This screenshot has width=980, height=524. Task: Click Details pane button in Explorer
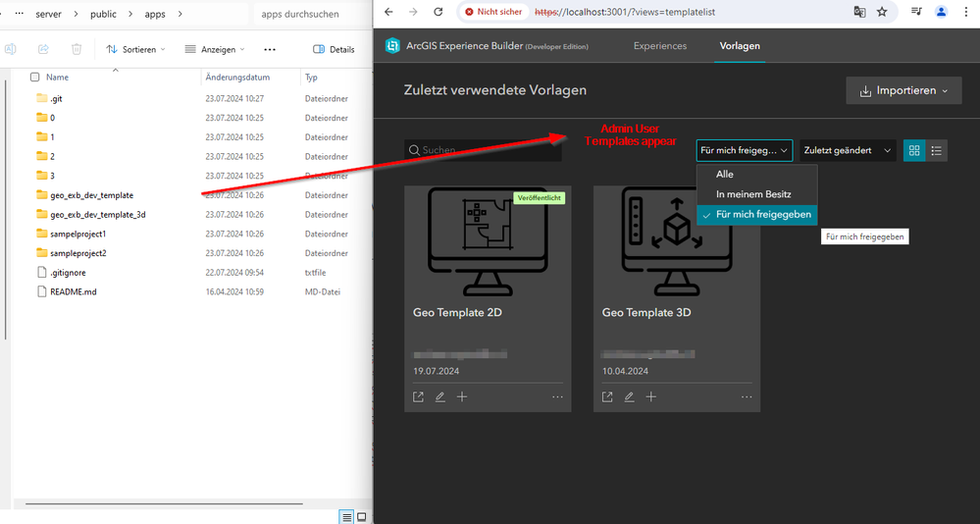pyautogui.click(x=334, y=49)
